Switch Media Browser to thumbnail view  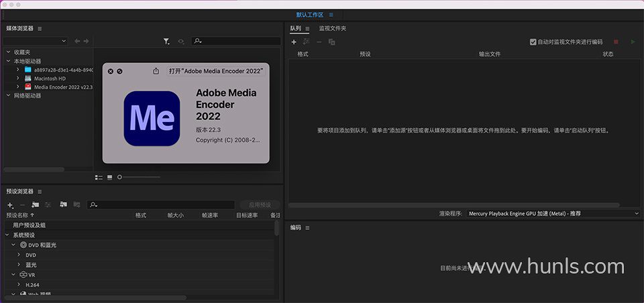(109, 178)
